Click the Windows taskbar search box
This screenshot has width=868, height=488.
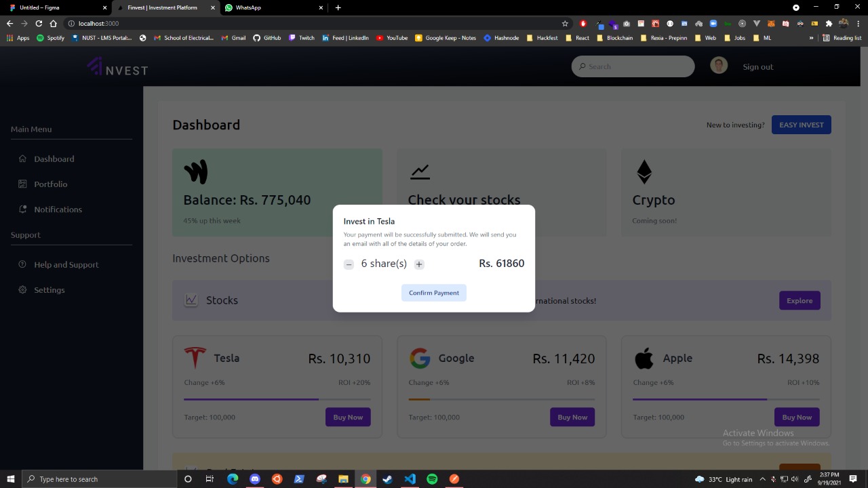[98, 479]
